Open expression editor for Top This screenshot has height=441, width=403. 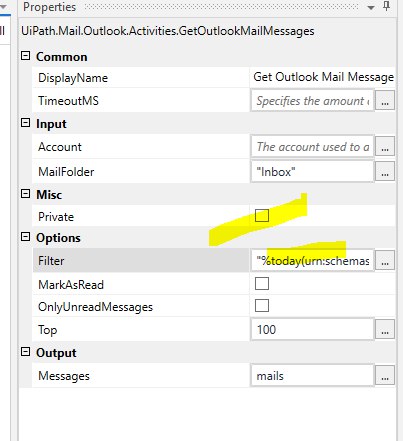pos(385,329)
